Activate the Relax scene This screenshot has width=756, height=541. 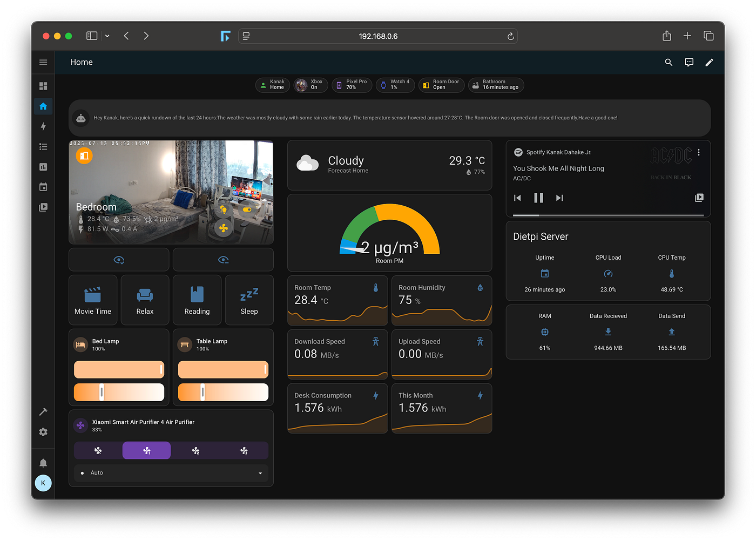[x=145, y=300]
